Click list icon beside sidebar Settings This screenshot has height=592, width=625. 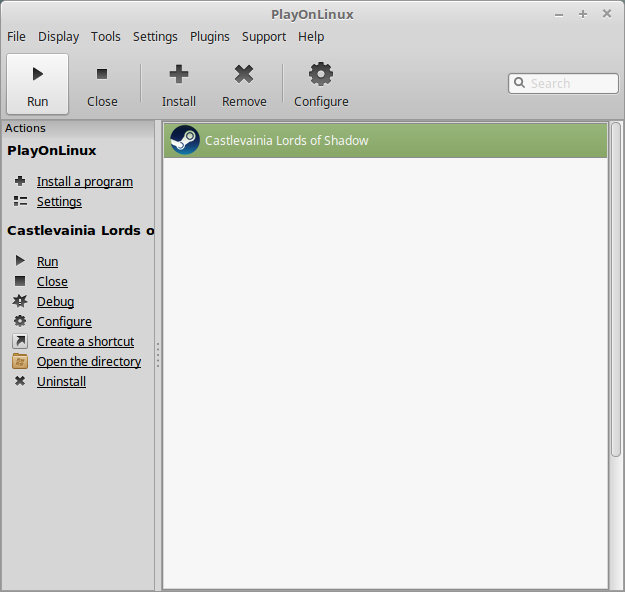(x=20, y=201)
